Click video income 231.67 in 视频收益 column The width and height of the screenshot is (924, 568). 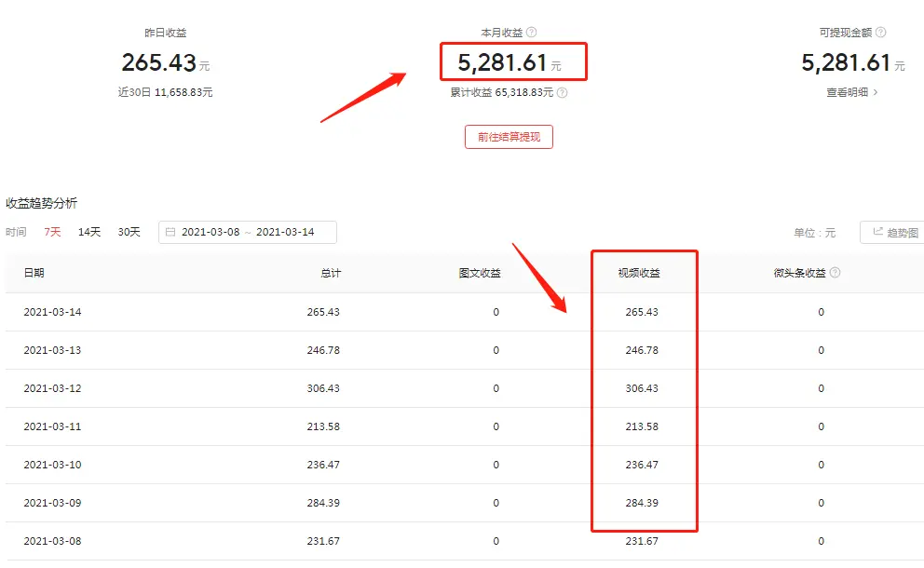pos(642,542)
